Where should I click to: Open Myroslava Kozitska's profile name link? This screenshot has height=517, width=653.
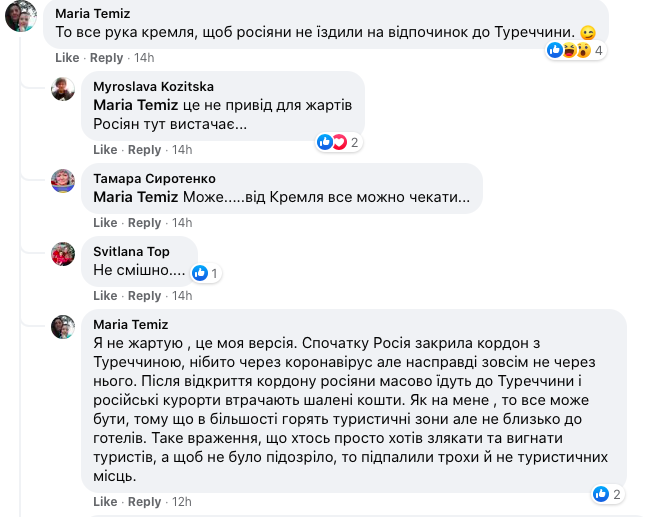tap(153, 87)
